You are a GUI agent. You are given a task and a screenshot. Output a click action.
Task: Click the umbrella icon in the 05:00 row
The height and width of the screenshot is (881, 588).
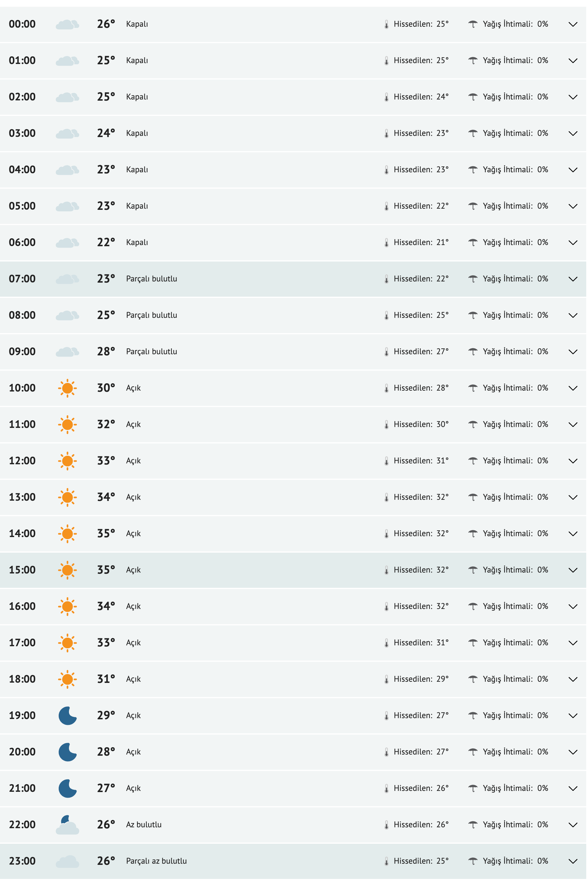pos(473,205)
